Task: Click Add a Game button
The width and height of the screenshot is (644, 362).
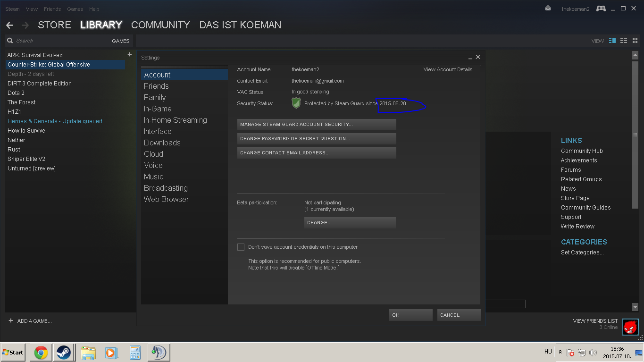Action: coord(30,321)
